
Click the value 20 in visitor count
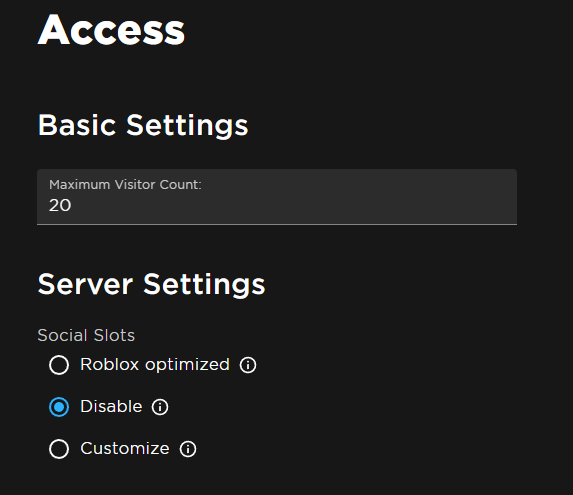(60, 205)
